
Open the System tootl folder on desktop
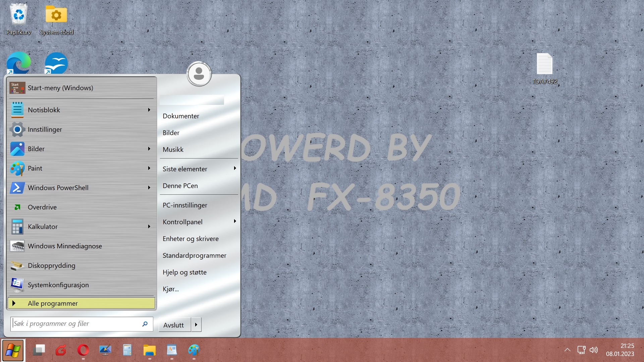point(56,15)
